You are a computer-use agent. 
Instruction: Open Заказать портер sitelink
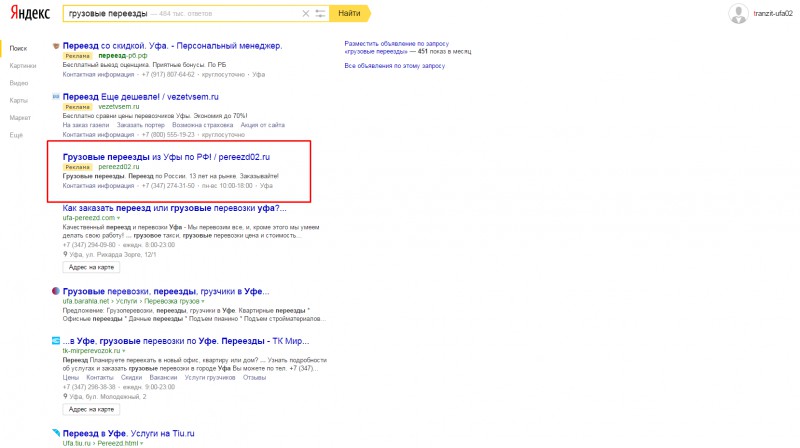pyautogui.click(x=140, y=125)
